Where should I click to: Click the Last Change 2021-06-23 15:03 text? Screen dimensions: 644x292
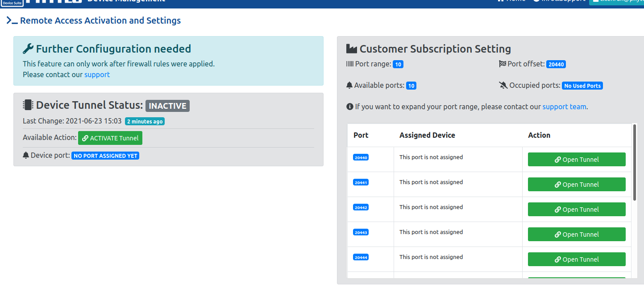point(72,121)
